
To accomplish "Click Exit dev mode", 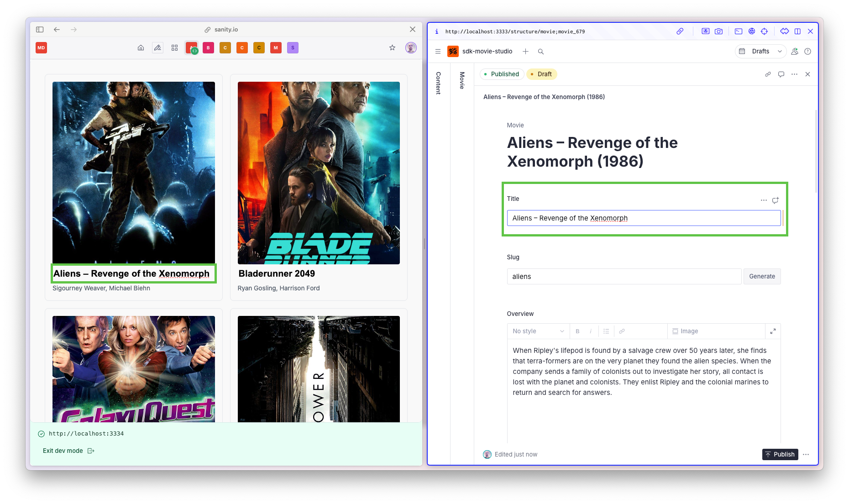I will point(68,451).
